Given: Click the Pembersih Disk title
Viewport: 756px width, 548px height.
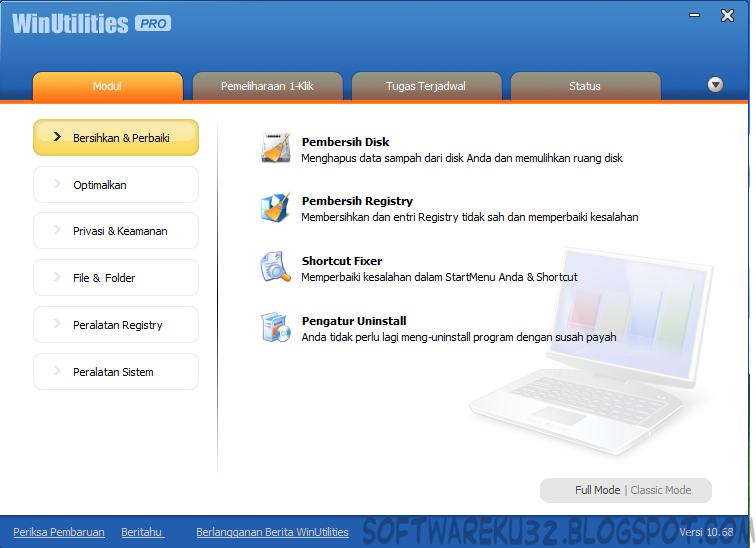Looking at the screenshot, I should 345,142.
